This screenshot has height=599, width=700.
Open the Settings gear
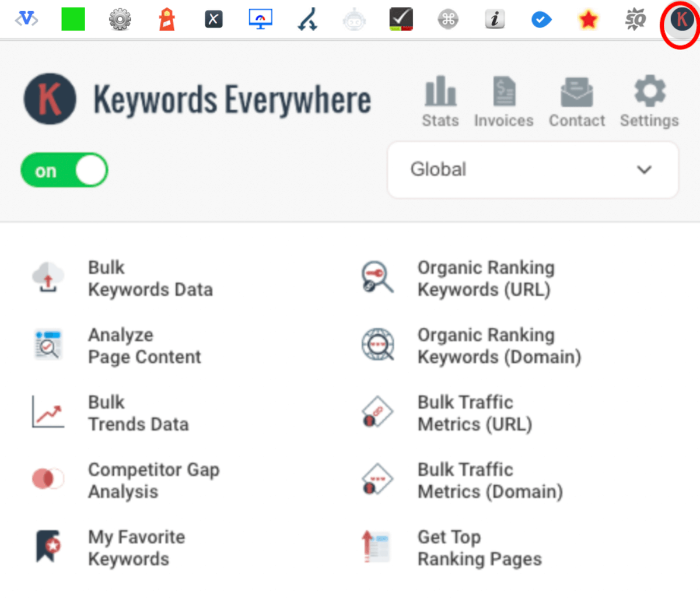coord(649,101)
